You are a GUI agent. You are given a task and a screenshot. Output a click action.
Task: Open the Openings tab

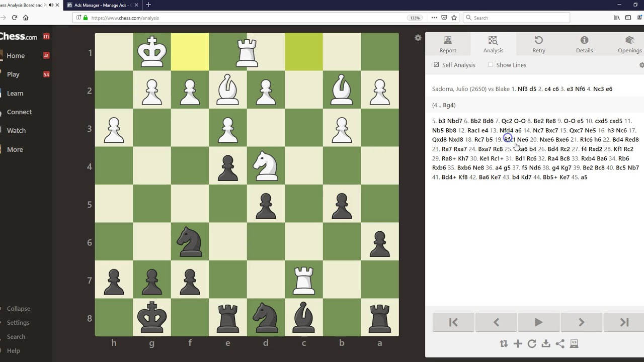[x=629, y=44]
